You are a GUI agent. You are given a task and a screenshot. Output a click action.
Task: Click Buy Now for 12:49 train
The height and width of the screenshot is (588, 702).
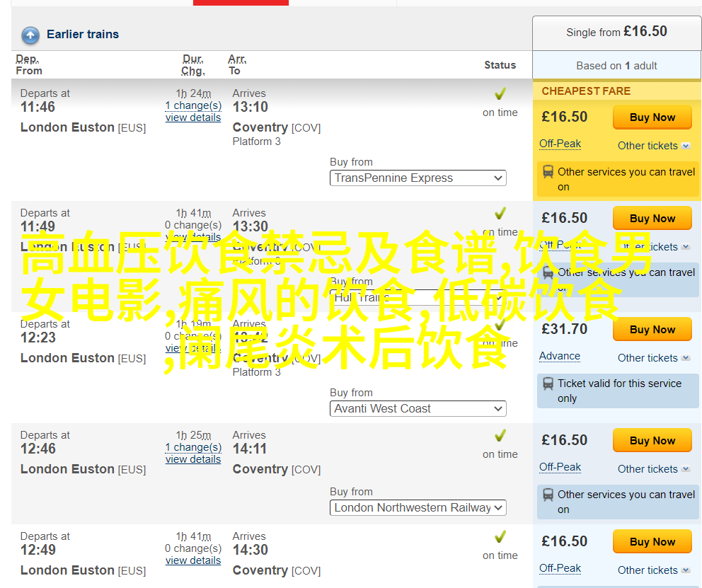(x=652, y=542)
